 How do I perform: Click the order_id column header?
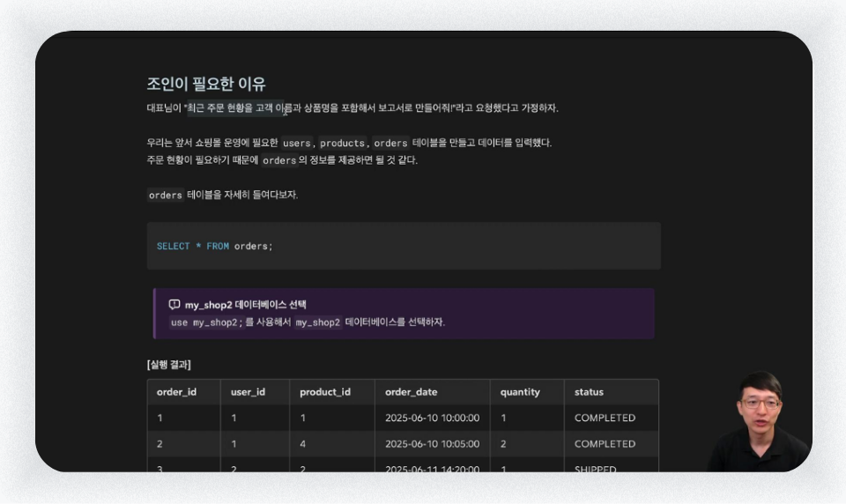coord(176,392)
